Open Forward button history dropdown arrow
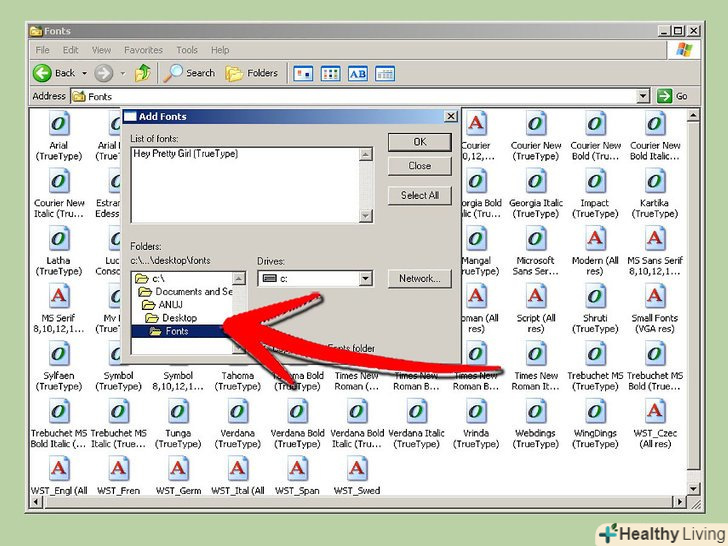The image size is (728, 546). [123, 73]
